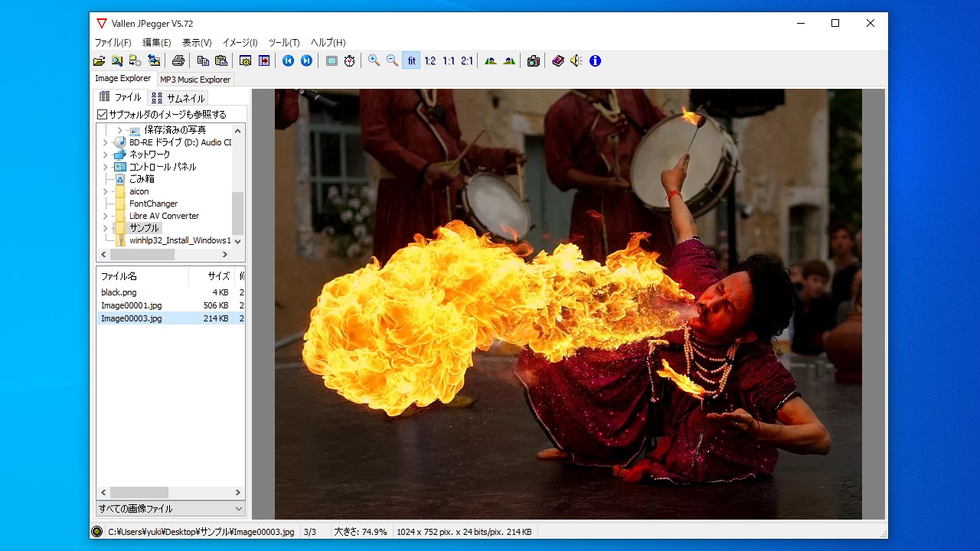Expand the aicon folder node
The height and width of the screenshot is (551, 980).
pos(106,191)
